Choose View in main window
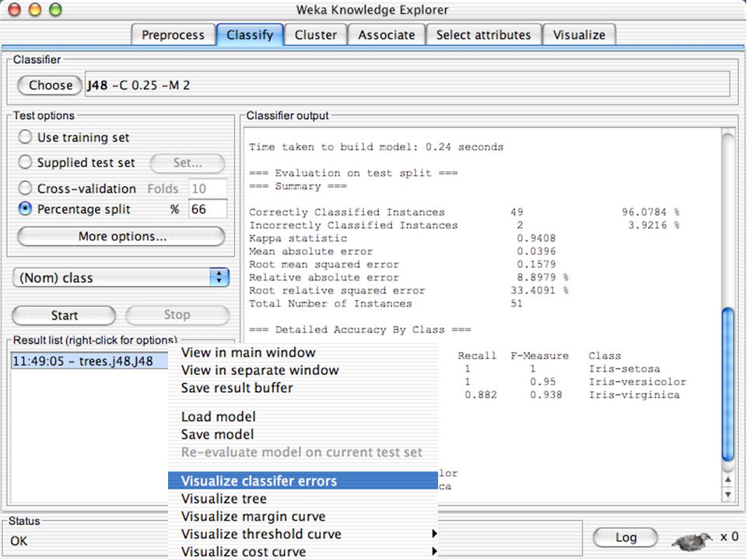747x560 pixels. [303, 352]
